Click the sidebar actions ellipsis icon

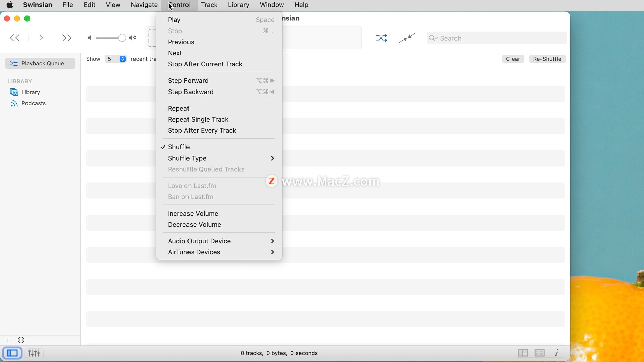click(21, 340)
